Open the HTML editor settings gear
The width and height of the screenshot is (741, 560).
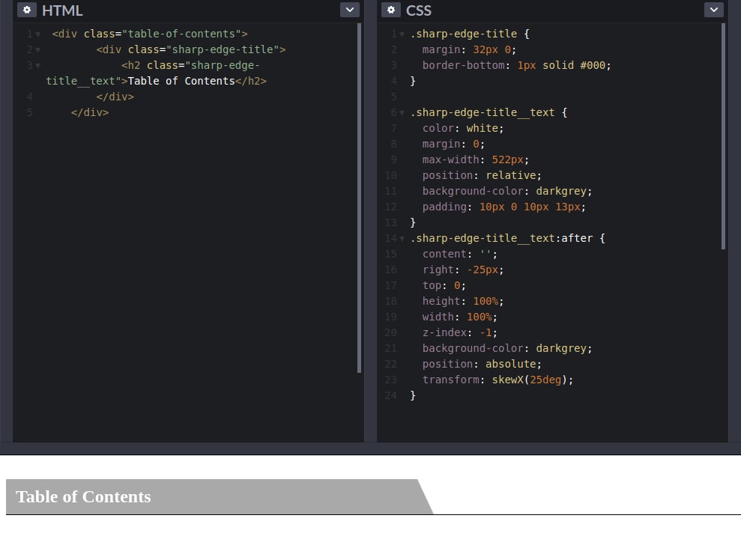coord(27,10)
